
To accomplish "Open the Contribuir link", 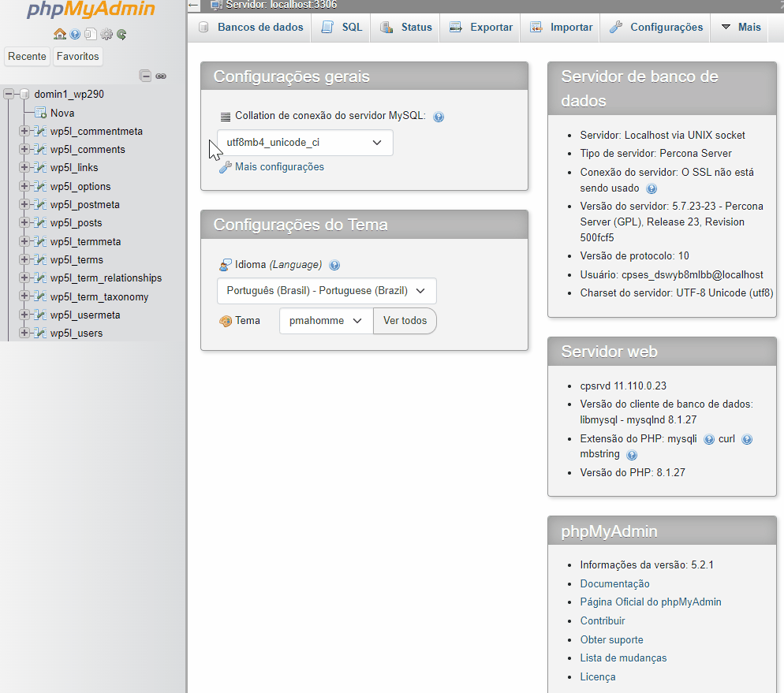I will click(x=603, y=620).
